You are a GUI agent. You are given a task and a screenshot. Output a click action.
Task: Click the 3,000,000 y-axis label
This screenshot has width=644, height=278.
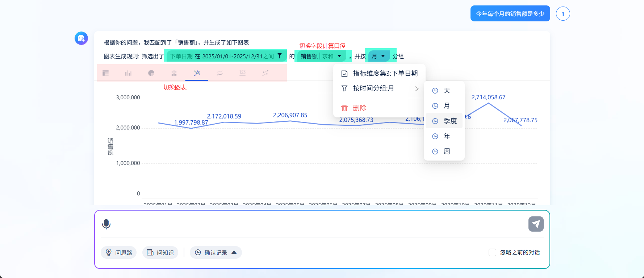coord(128,97)
